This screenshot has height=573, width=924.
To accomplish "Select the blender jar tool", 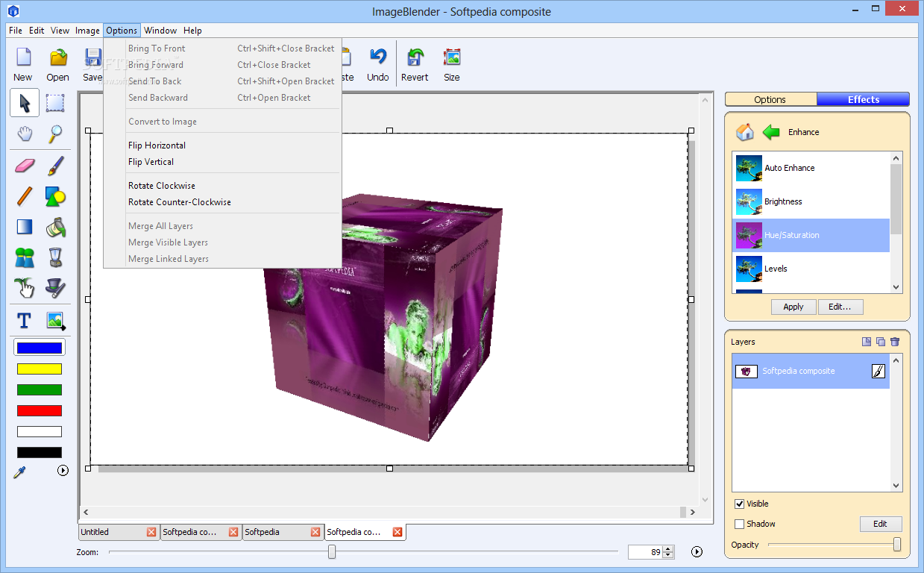I will (x=55, y=258).
